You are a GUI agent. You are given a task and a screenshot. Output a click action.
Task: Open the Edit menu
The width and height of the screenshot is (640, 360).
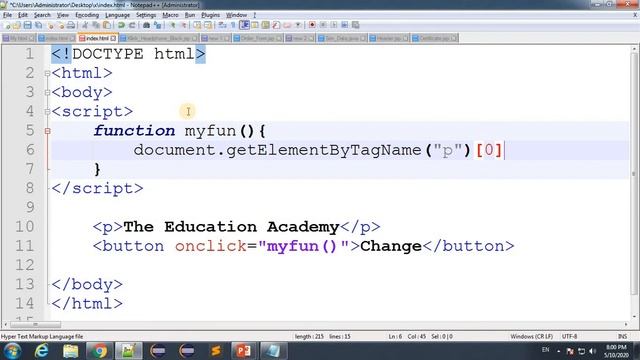23,15
